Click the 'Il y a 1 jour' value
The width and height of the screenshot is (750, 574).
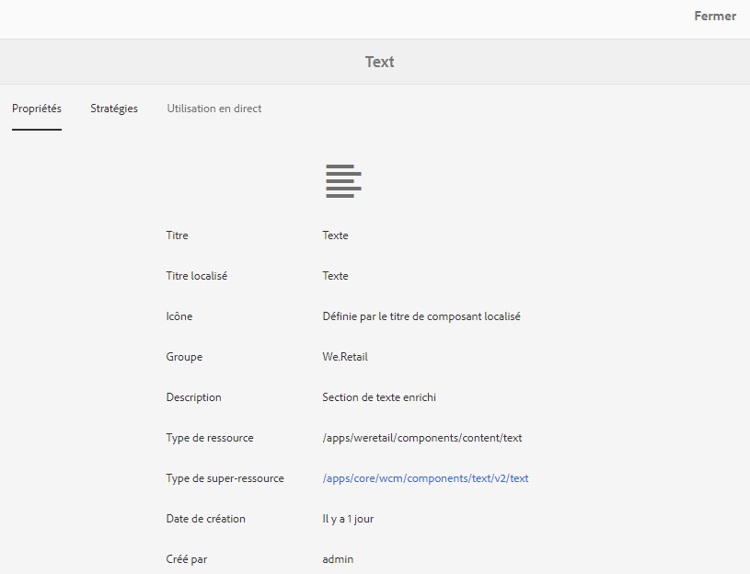point(348,519)
